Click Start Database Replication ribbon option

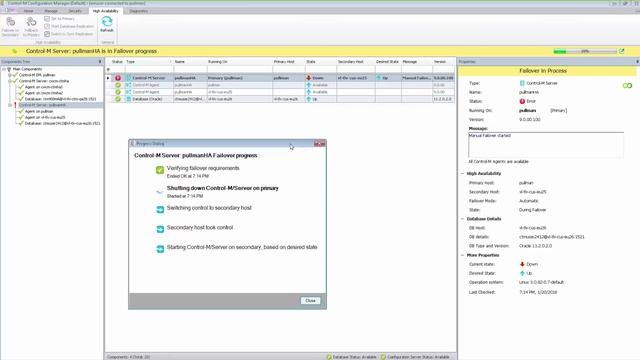[69, 27]
